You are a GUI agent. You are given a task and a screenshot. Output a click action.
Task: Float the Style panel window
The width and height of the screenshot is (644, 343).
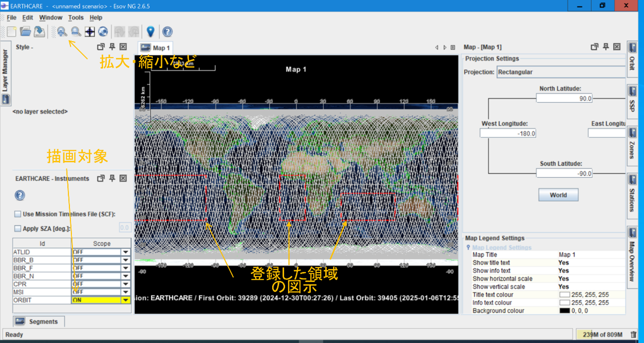point(101,47)
